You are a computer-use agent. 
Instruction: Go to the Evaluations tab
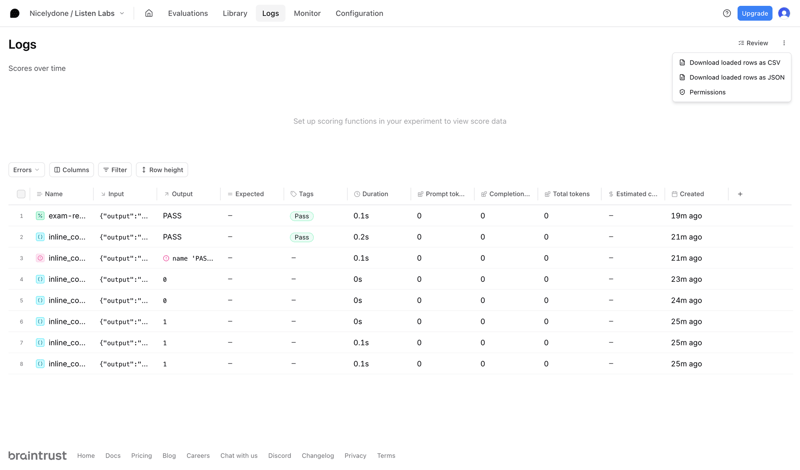(188, 13)
